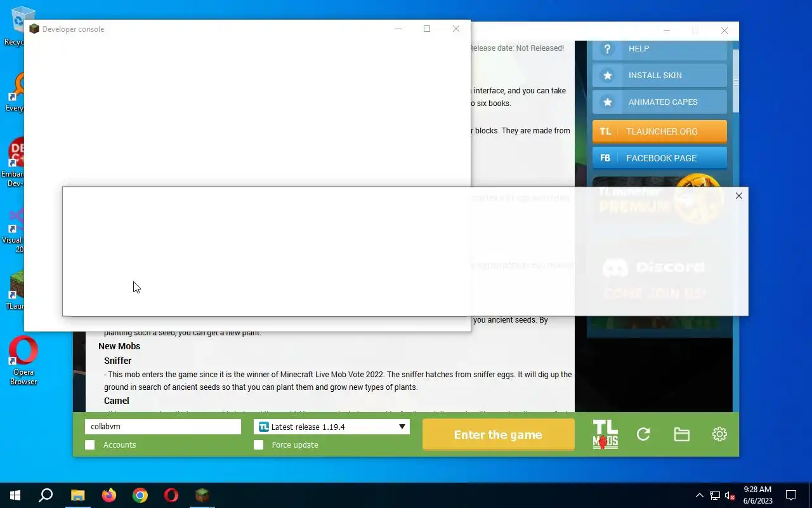This screenshot has height=508, width=812.
Task: Open the HELP button in TLauncher sidebar
Action: pos(659,49)
